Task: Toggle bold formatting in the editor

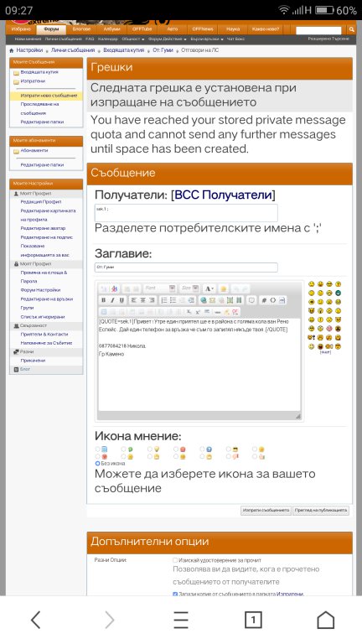Action: point(103,300)
